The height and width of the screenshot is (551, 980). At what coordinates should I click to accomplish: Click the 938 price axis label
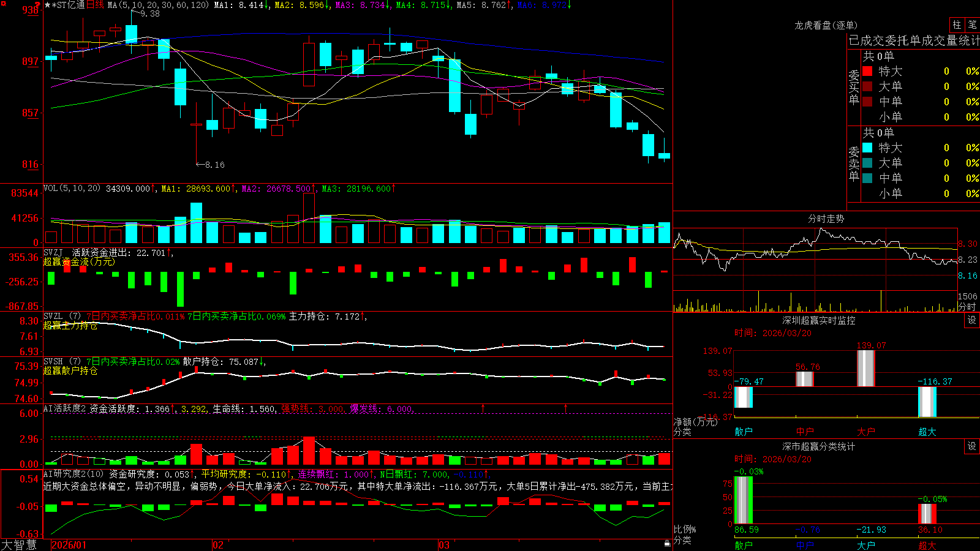pos(30,10)
